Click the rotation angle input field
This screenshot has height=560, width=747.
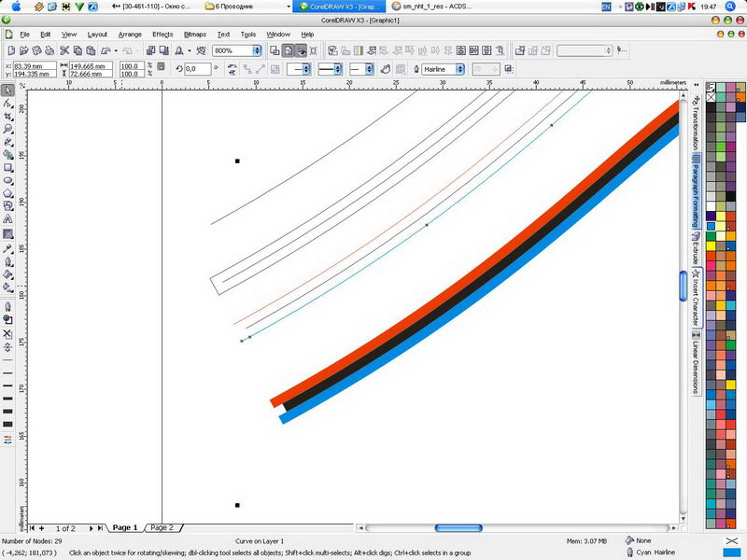pyautogui.click(x=198, y=69)
